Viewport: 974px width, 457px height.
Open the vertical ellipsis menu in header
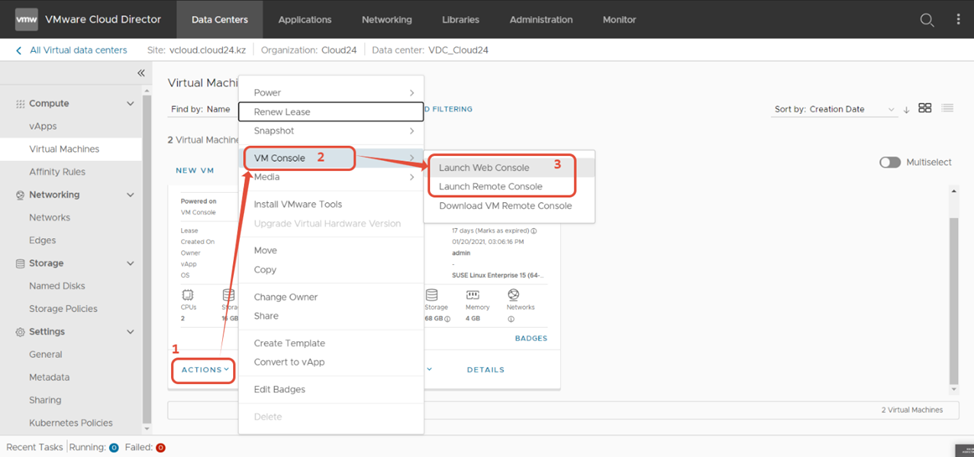pyautogui.click(x=957, y=20)
